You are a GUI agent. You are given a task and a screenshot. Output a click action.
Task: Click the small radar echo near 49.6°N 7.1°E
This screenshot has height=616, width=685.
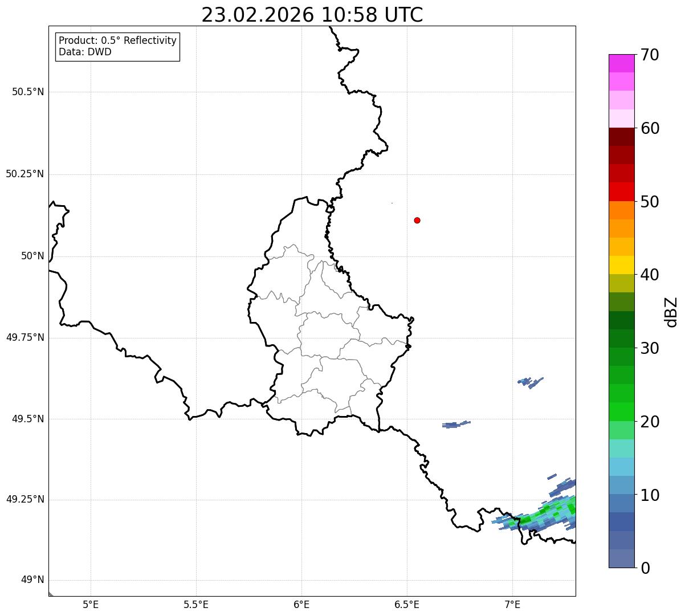point(531,382)
